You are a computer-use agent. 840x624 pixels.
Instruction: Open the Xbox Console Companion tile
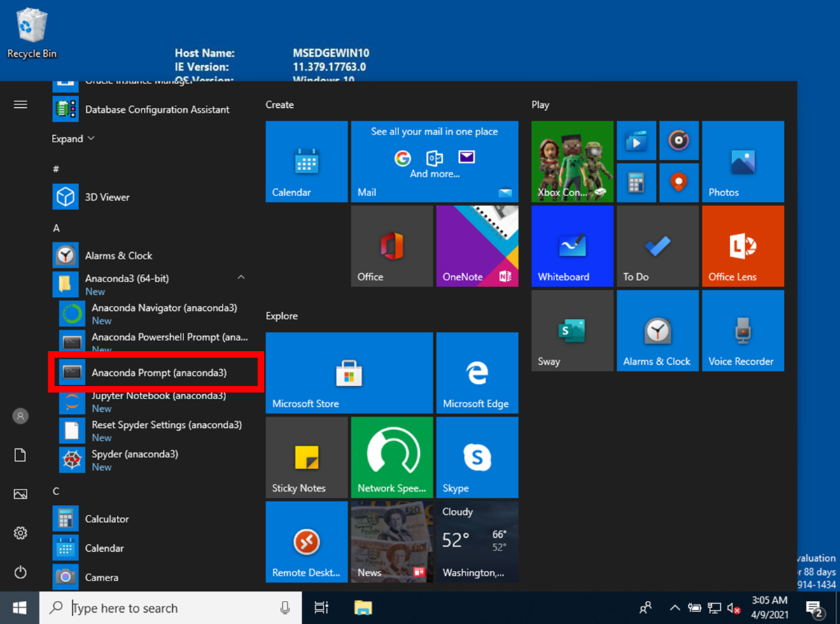pos(573,162)
